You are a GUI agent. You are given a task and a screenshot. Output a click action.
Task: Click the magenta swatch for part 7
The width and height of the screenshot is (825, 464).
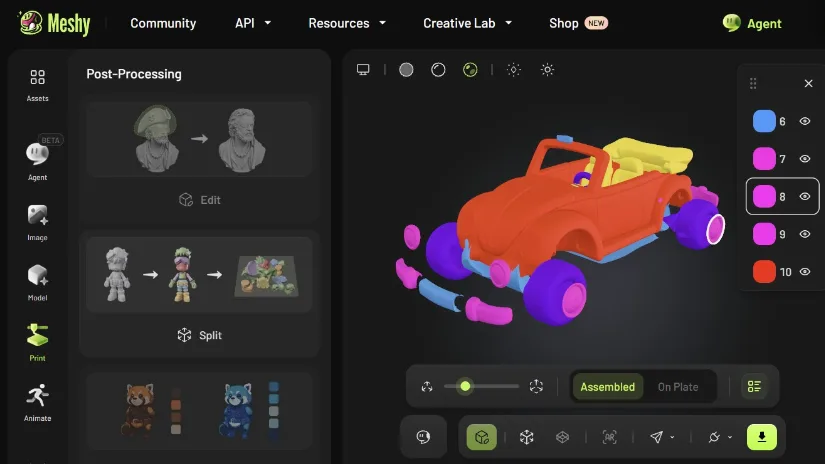point(764,159)
